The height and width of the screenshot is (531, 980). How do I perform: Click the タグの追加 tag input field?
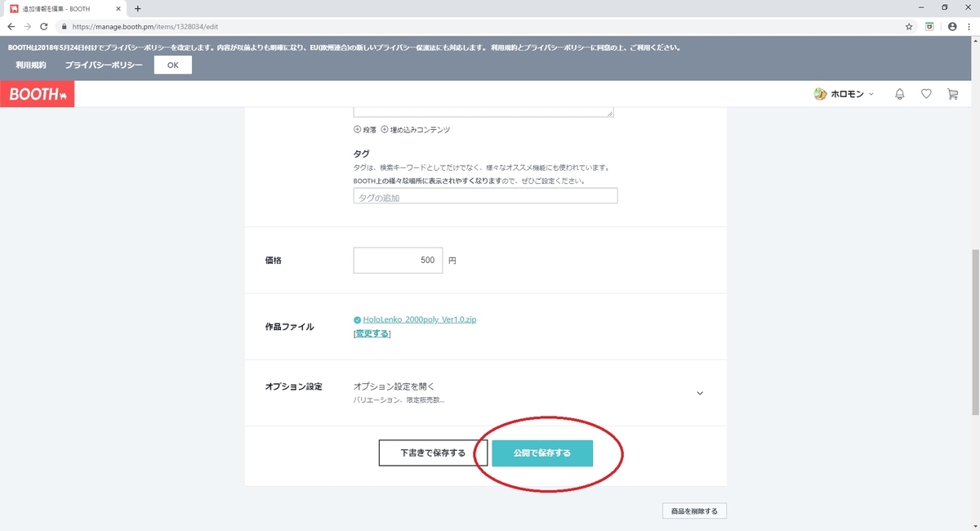[x=485, y=195]
